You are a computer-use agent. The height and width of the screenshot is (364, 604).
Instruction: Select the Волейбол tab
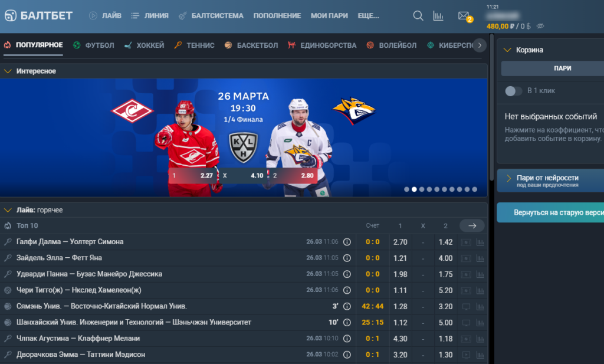(392, 45)
